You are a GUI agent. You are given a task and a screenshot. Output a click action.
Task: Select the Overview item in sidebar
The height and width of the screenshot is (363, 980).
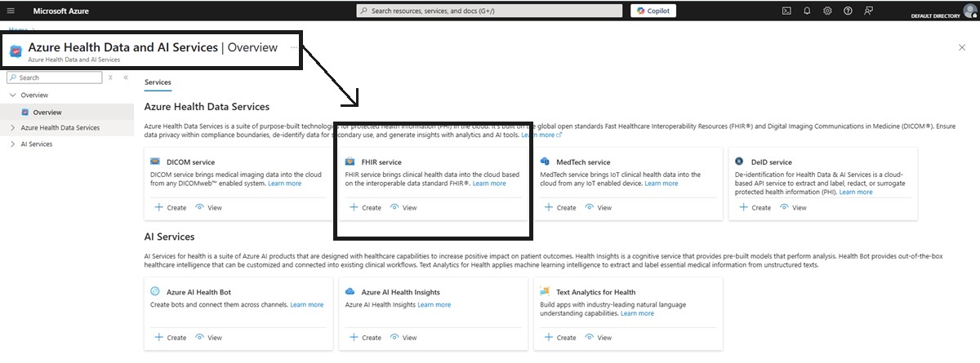(x=47, y=112)
